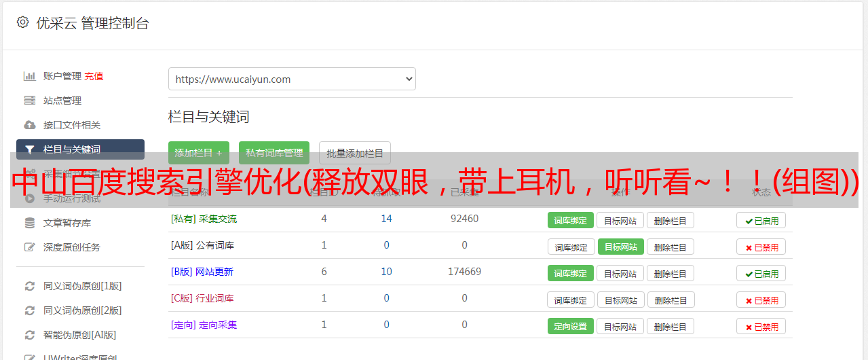868x360 pixels.
Task: Click the red 充值 link
Action: pos(94,76)
